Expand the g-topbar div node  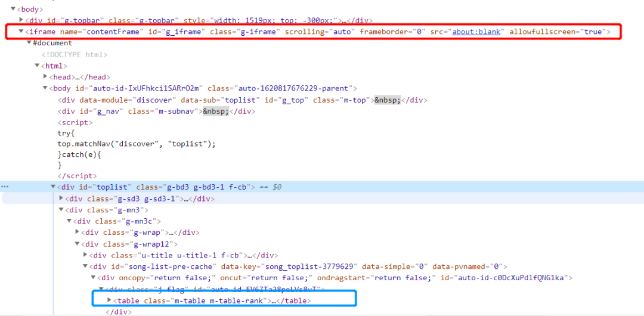point(21,19)
